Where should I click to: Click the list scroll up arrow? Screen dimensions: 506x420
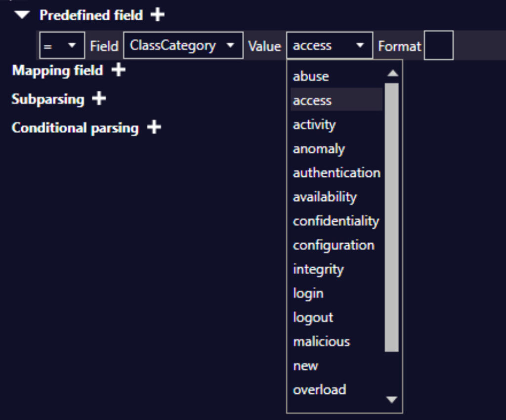pos(392,73)
